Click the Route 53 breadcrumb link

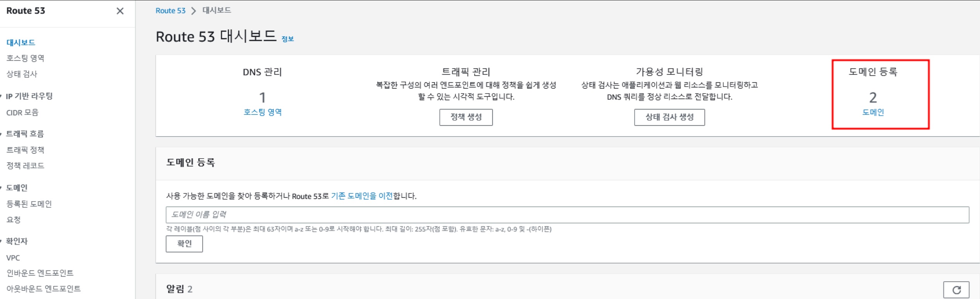pyautogui.click(x=170, y=11)
